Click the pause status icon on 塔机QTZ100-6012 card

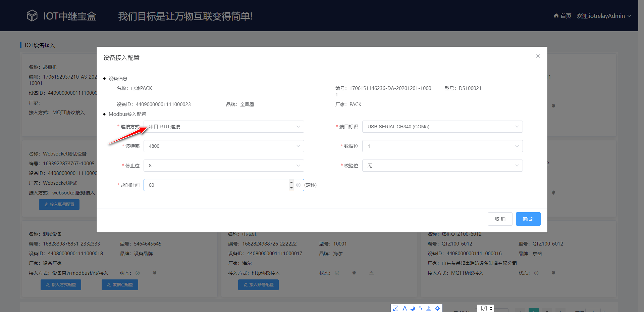(536, 273)
